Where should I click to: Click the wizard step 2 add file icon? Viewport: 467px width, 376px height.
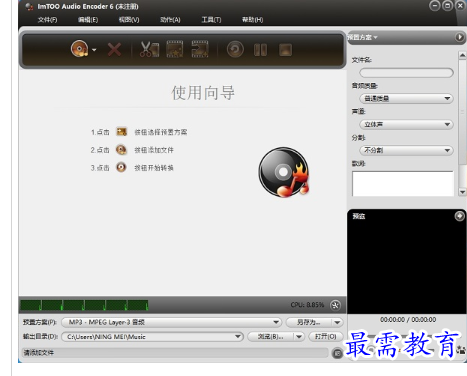(x=121, y=150)
